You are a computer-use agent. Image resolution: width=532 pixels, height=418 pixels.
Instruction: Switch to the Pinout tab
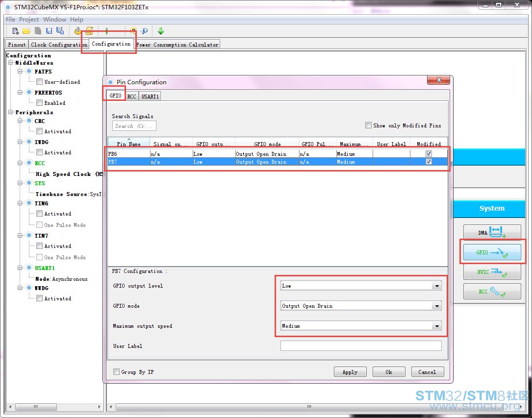tap(17, 45)
